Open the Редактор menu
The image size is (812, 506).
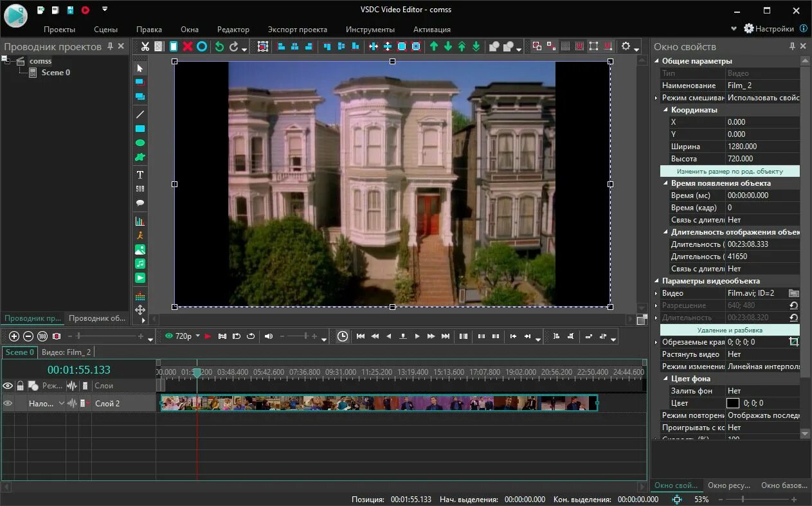[233, 29]
